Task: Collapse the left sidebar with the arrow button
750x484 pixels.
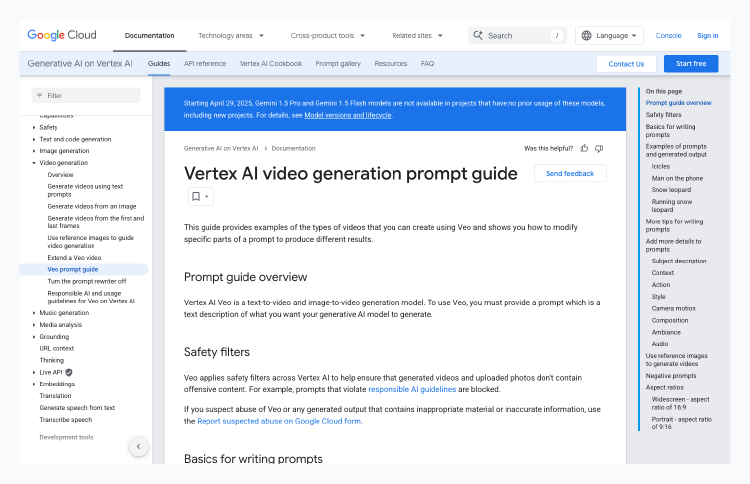Action: [x=138, y=447]
